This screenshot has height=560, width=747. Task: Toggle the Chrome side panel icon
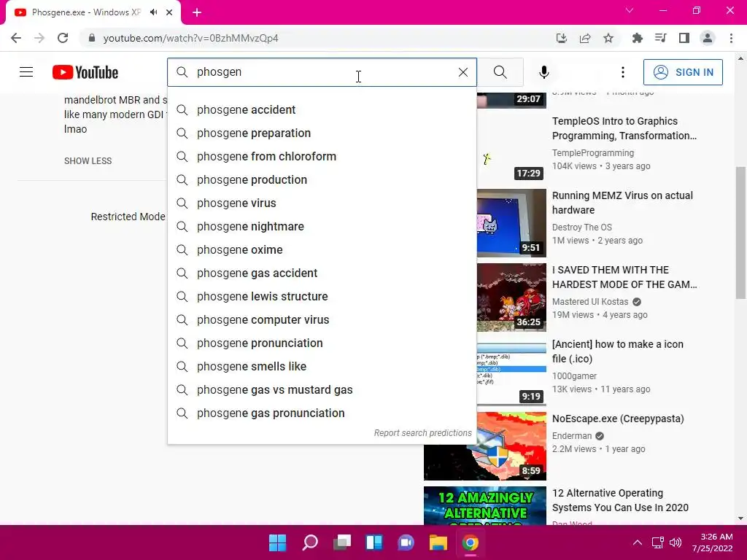[684, 38]
